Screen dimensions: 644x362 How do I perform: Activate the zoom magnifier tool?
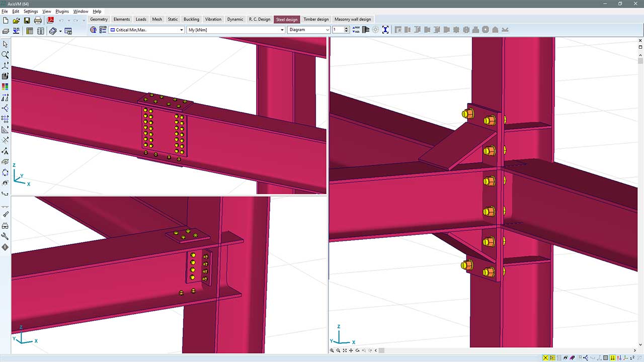[x=6, y=55]
